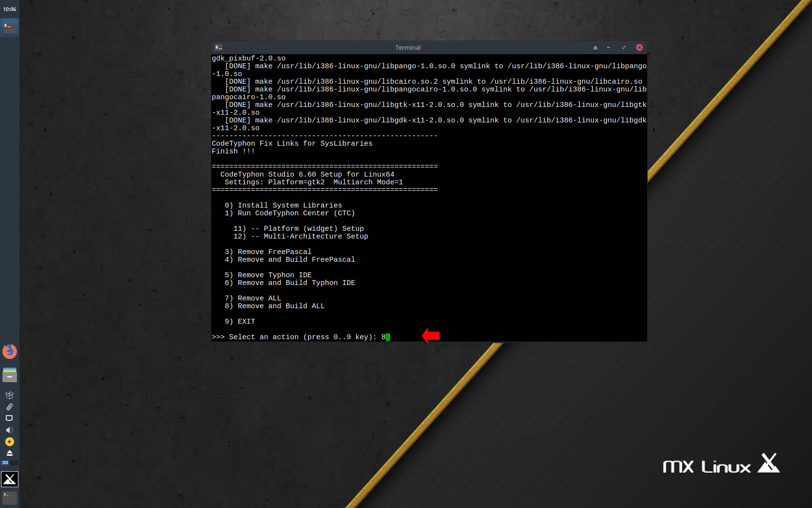Minimize the Terminal window
Image resolution: width=812 pixels, height=508 pixels.
[x=609, y=47]
